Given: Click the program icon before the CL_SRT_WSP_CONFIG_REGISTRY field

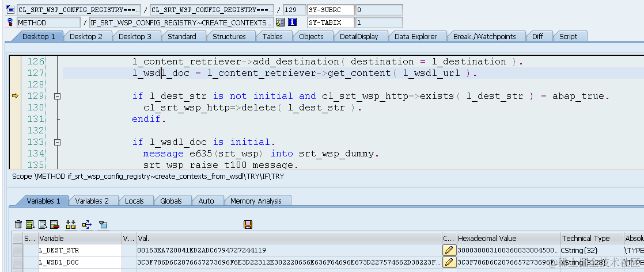Looking at the screenshot, I should [10, 10].
